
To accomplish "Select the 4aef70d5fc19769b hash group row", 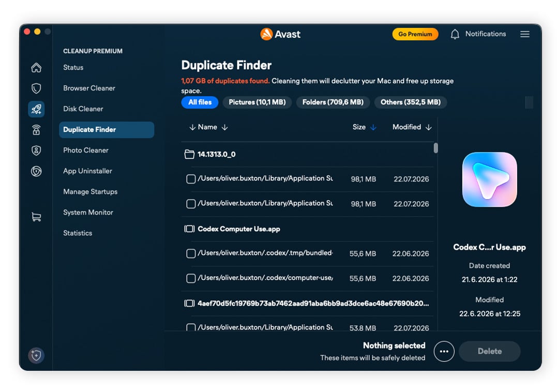I will 308,303.
